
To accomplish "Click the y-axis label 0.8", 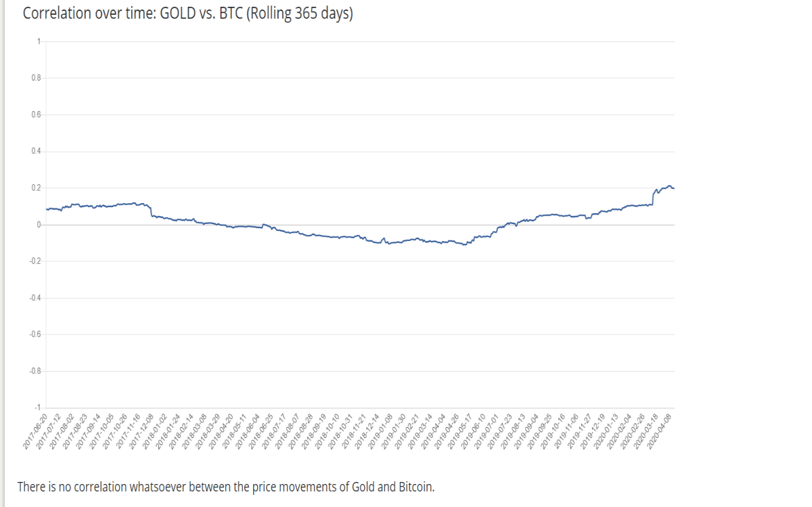I will [36, 78].
